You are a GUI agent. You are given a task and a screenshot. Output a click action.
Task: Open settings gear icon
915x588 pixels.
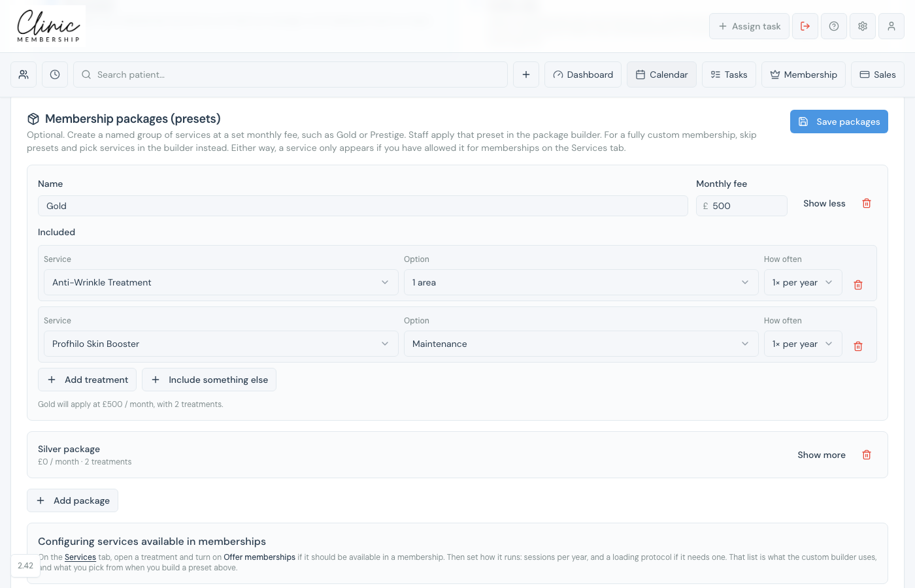[x=863, y=26]
